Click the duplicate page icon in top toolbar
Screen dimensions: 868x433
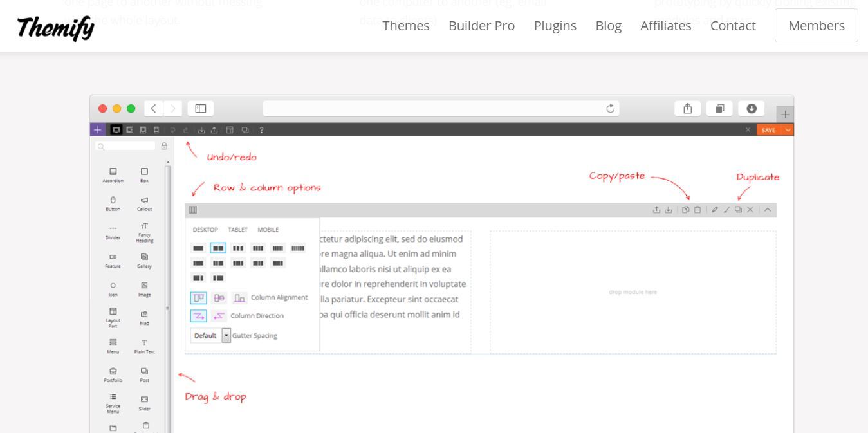pos(245,130)
